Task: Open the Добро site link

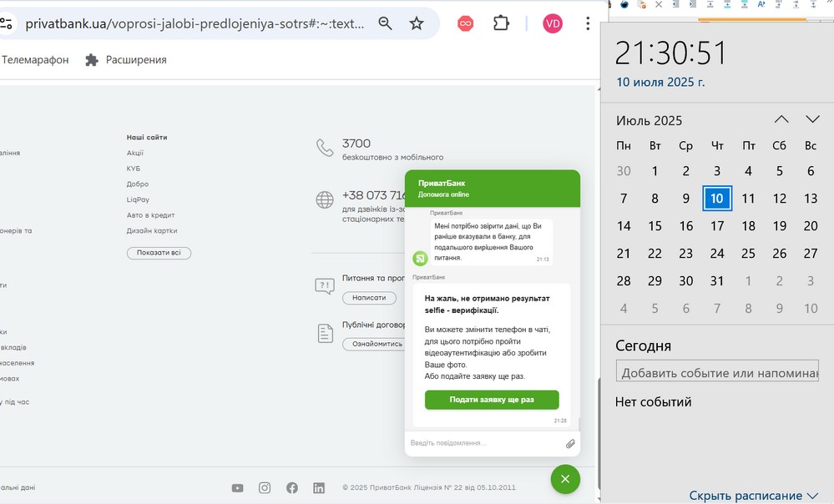Action: click(138, 184)
